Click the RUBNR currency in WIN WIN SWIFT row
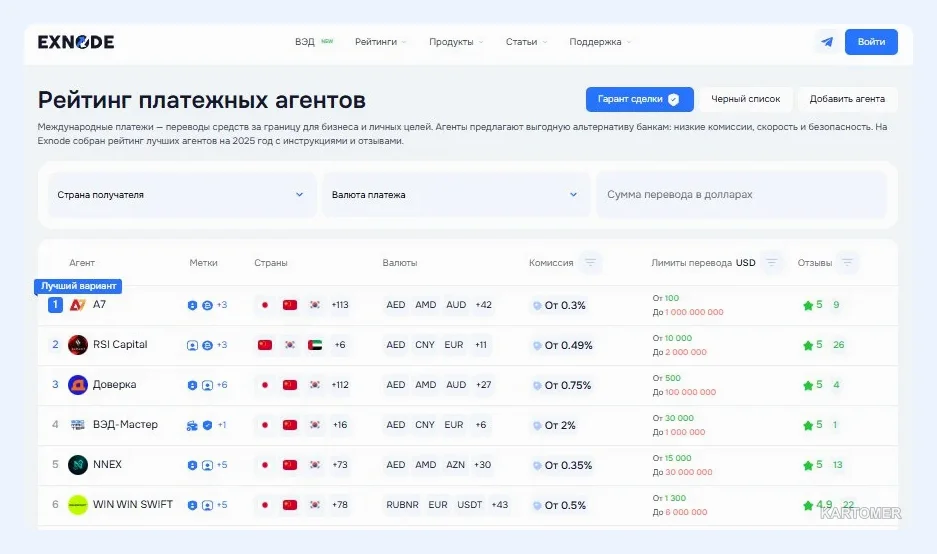The height and width of the screenshot is (554, 937). [x=402, y=504]
